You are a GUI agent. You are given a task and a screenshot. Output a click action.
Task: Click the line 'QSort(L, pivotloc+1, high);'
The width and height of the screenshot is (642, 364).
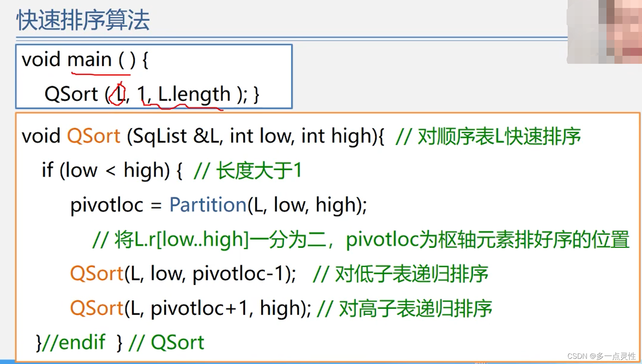[191, 308]
